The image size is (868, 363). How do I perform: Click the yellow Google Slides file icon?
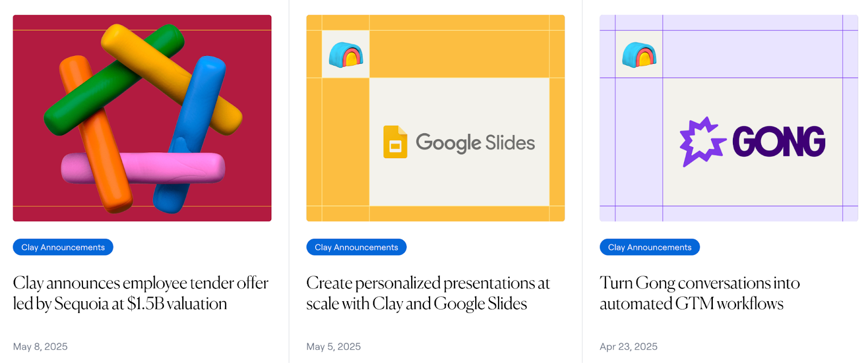coord(395,142)
